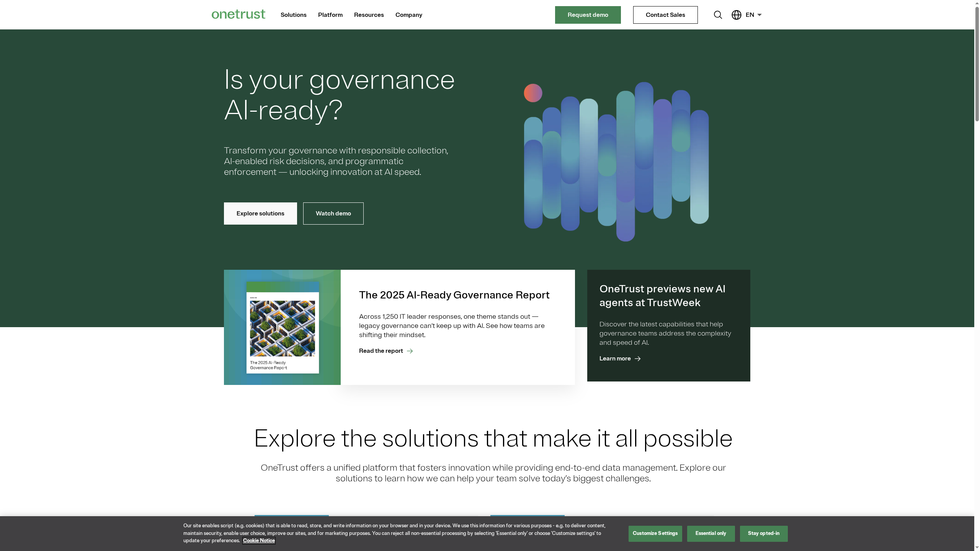The width and height of the screenshot is (980, 551).
Task: Click the arrow beside Learn more
Action: (637, 359)
